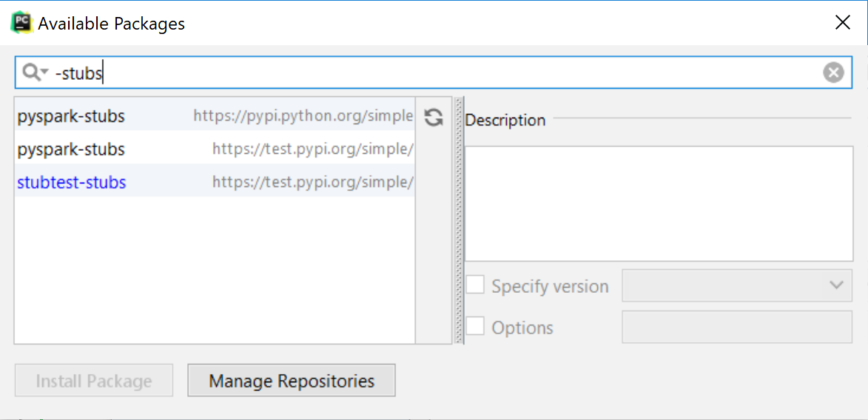Click the Install Package button
Screen dimensions: 868x420
(x=93, y=381)
